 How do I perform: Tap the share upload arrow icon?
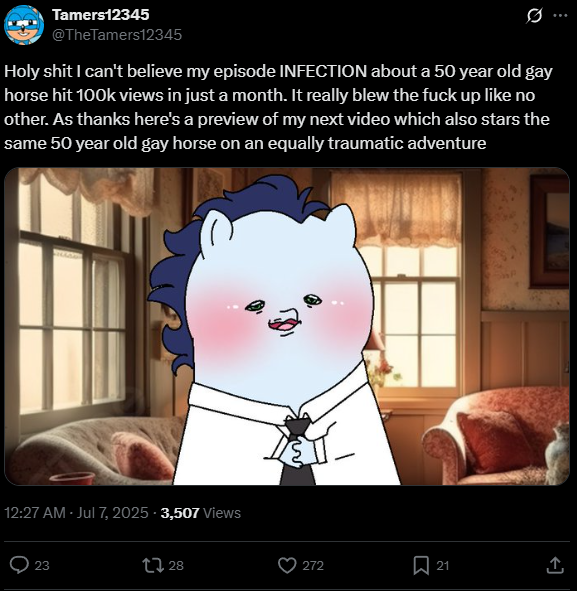[555, 565]
